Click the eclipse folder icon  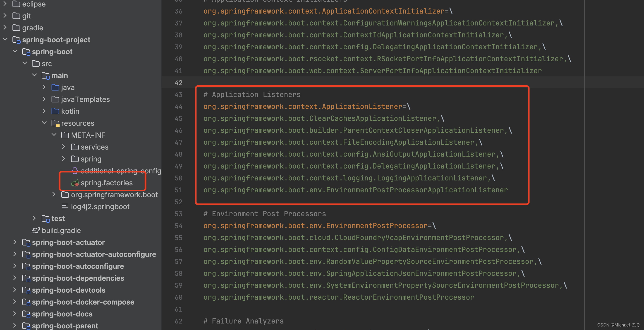pyautogui.click(x=16, y=4)
